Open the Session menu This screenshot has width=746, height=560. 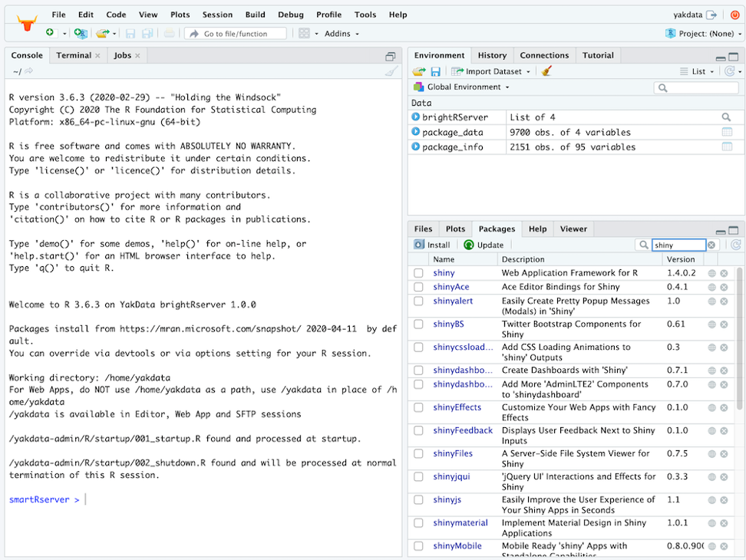[x=217, y=15]
